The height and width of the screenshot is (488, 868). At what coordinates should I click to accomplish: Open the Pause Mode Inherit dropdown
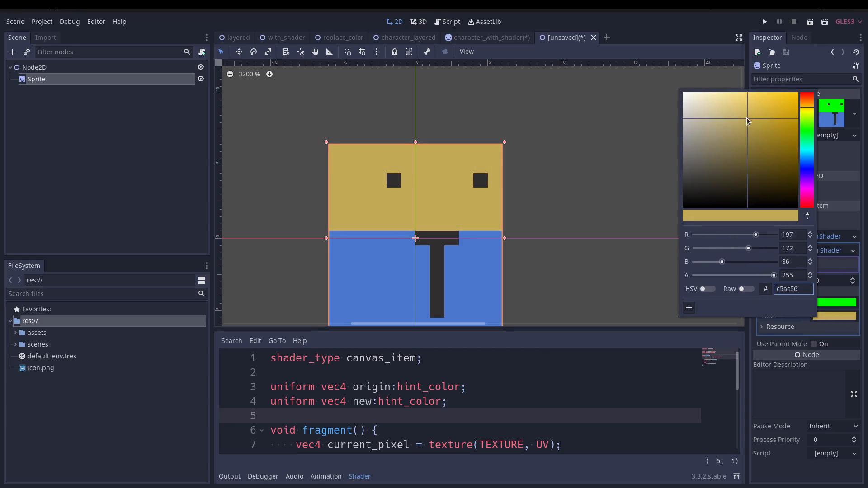pyautogui.click(x=833, y=426)
